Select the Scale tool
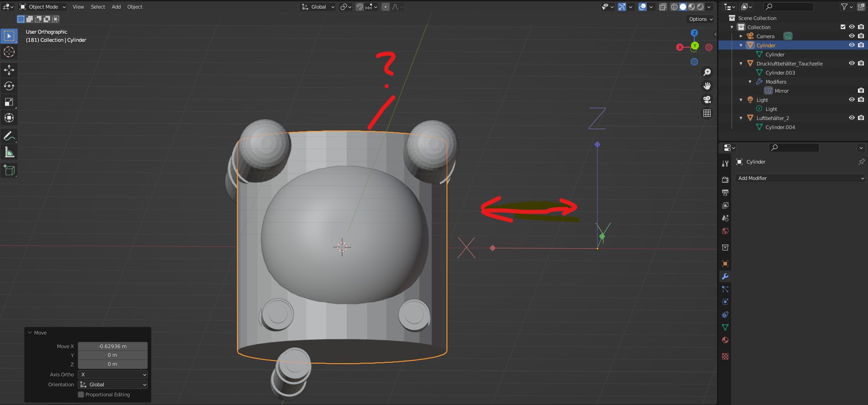 pyautogui.click(x=9, y=102)
